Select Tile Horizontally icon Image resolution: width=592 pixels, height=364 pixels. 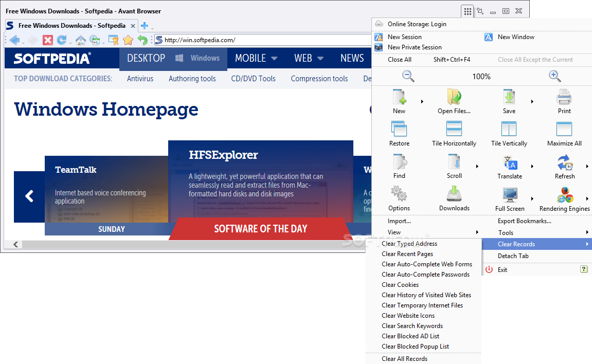click(x=454, y=129)
